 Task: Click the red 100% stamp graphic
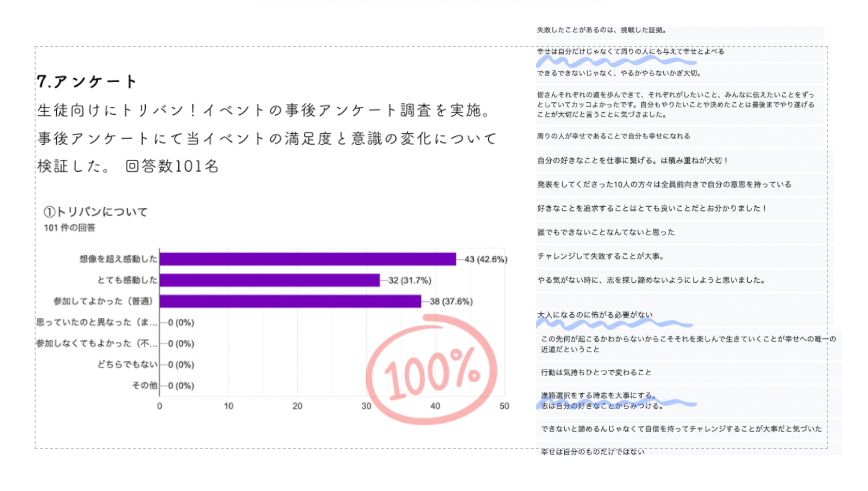[431, 370]
